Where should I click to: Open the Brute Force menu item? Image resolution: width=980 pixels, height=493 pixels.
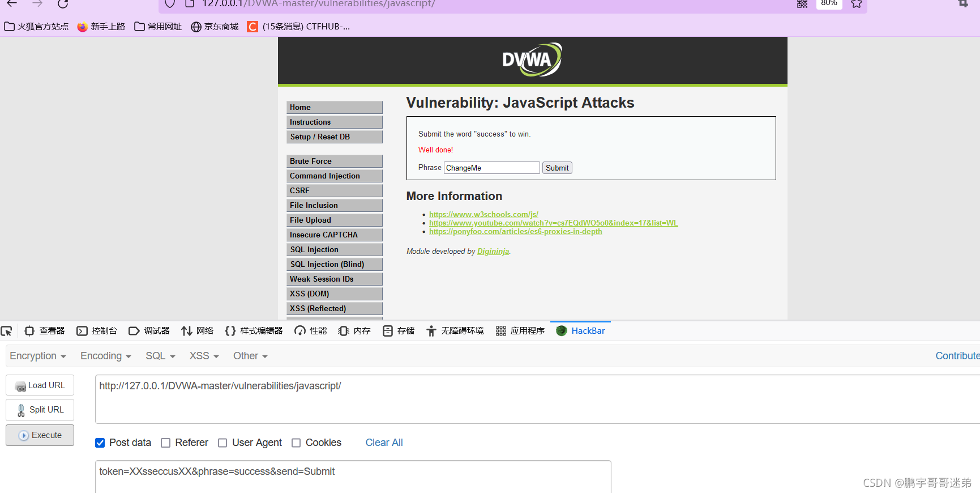pos(335,161)
